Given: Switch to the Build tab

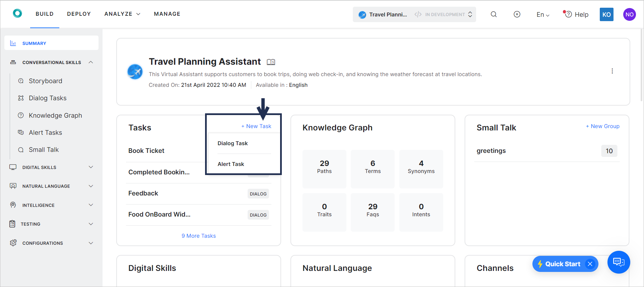Looking at the screenshot, I should point(45,14).
